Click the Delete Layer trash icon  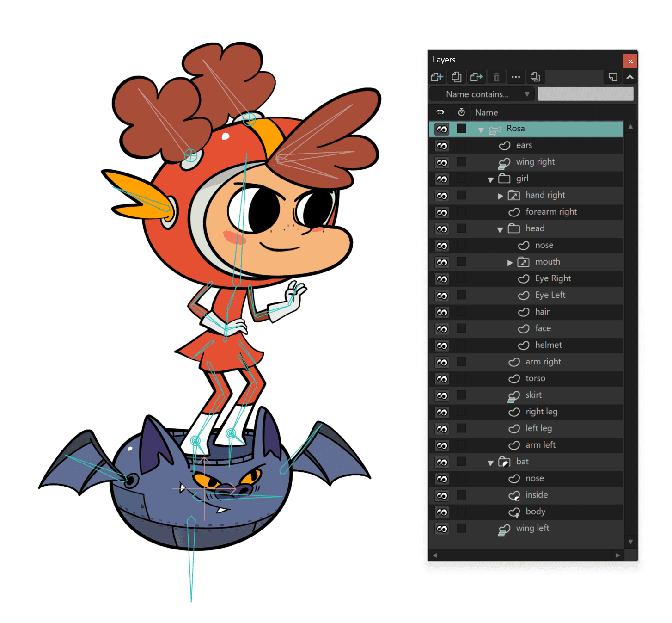click(x=496, y=77)
